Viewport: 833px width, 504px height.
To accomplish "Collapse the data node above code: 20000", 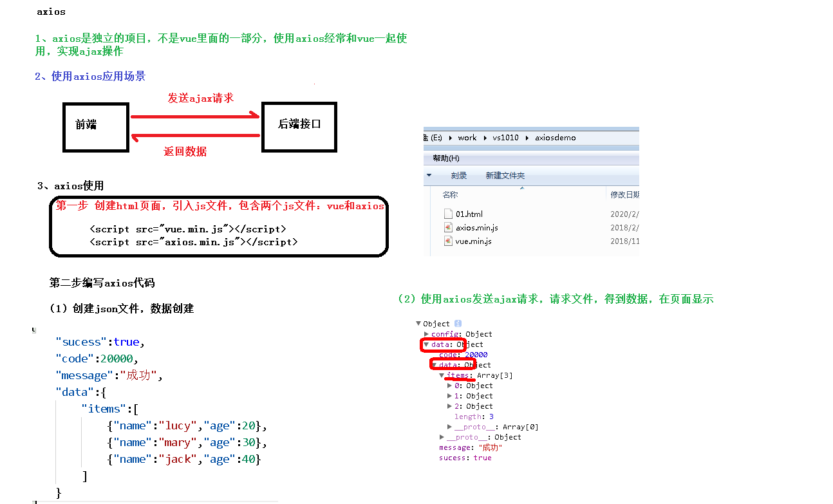I will pos(426,344).
